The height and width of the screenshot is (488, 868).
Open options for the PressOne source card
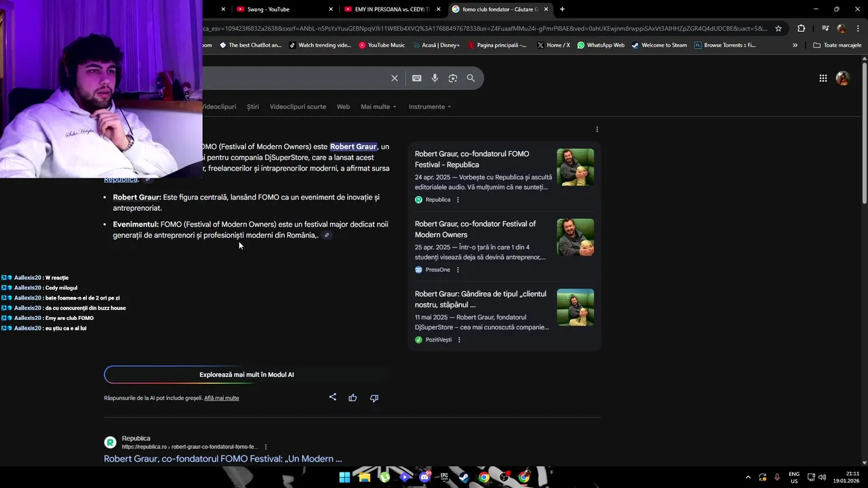click(458, 270)
